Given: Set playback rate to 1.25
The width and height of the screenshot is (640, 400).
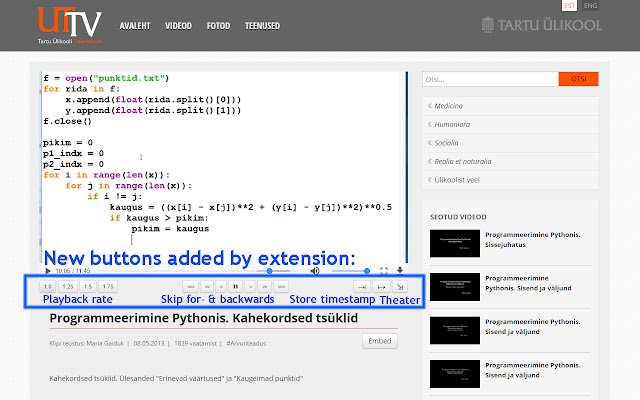Looking at the screenshot, I should tap(68, 287).
